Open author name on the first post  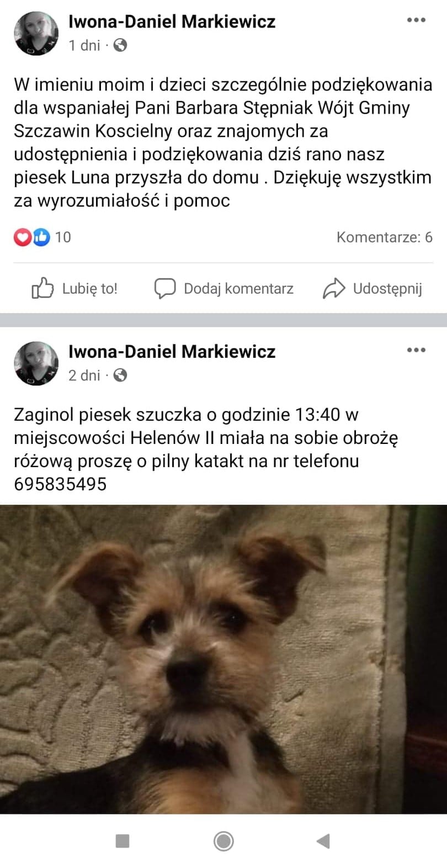172,22
